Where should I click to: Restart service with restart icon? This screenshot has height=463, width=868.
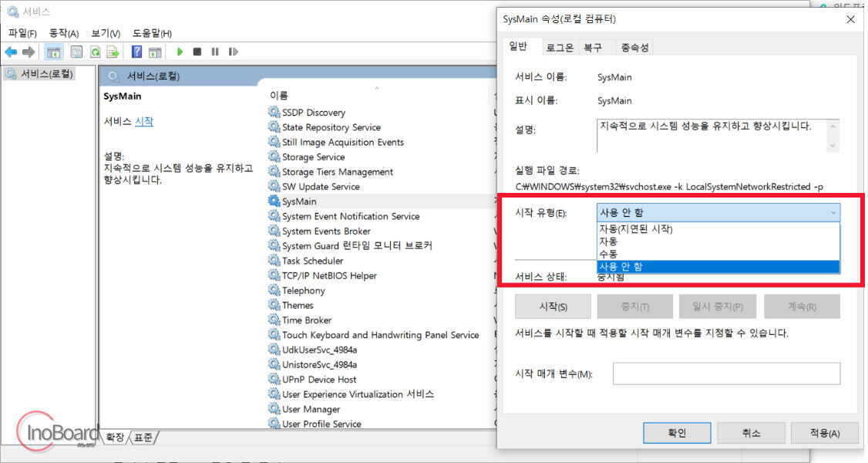pos(233,52)
